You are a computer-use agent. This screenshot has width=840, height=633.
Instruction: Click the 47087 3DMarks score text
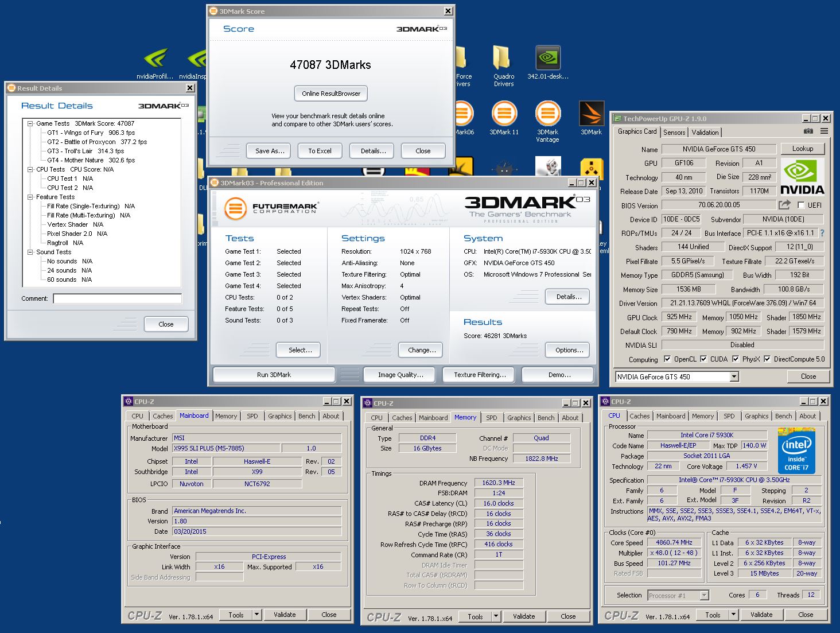(330, 65)
